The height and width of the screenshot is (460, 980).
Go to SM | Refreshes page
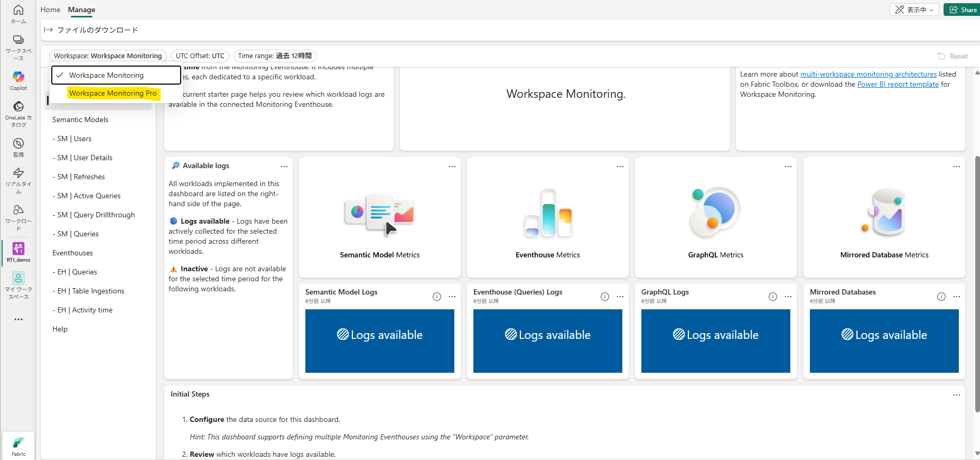[79, 177]
